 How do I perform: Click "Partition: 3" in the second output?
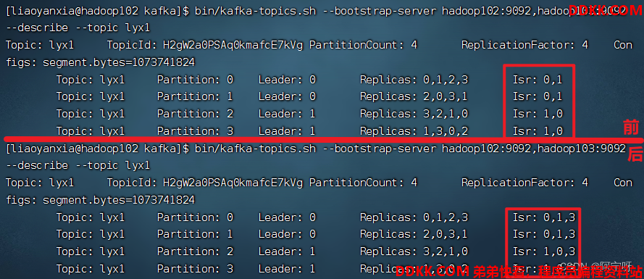tap(195, 269)
